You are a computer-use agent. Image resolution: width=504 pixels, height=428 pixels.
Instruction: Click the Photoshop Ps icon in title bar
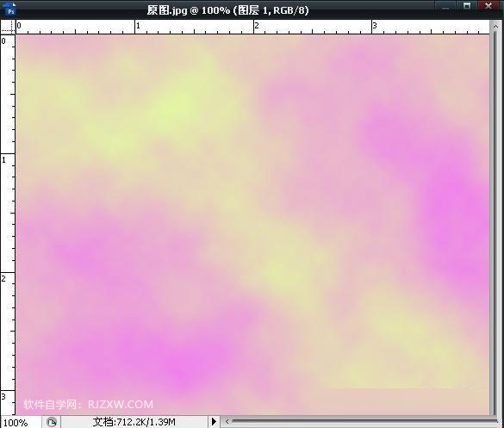pyautogui.click(x=10, y=9)
